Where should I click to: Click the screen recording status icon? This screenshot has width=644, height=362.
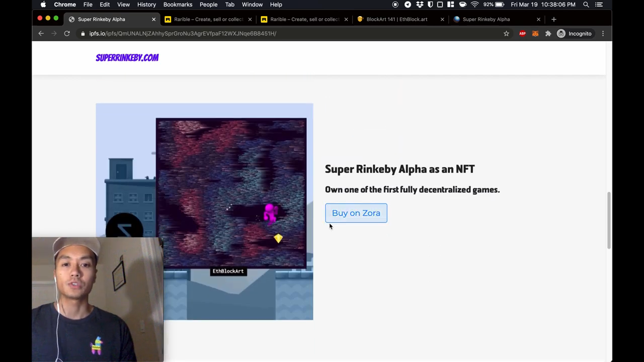(x=395, y=5)
